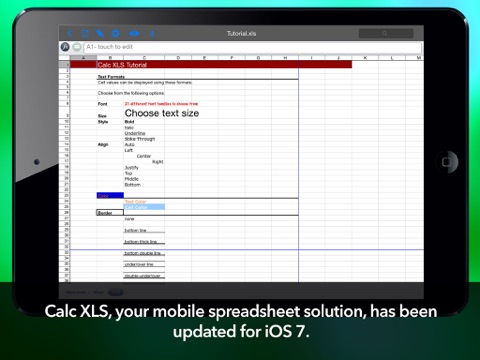The image size is (480, 360).
Task: Click the bordered Border cell
Action: point(110,213)
